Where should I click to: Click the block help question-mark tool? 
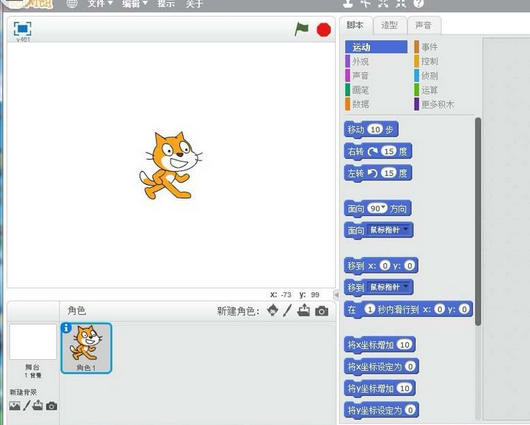click(x=418, y=4)
